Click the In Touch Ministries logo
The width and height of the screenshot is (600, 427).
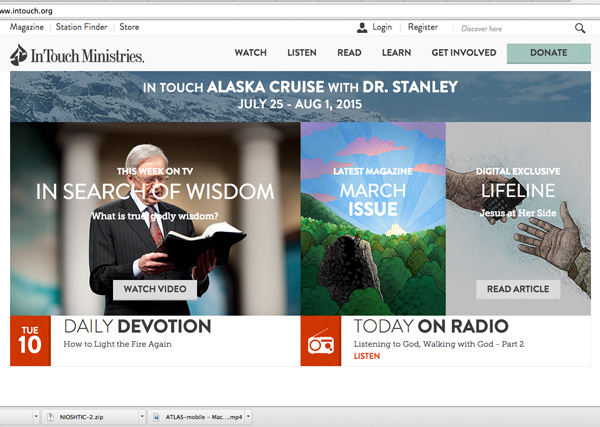tap(77, 55)
